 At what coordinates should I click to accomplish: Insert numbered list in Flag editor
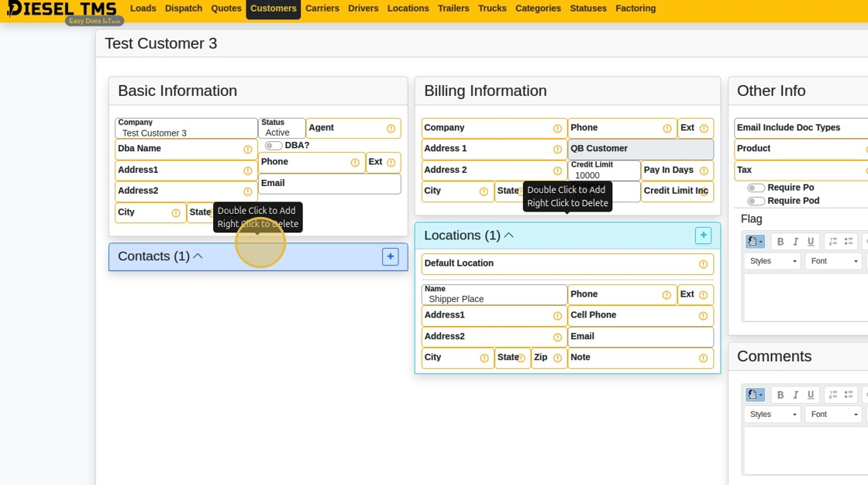point(833,242)
